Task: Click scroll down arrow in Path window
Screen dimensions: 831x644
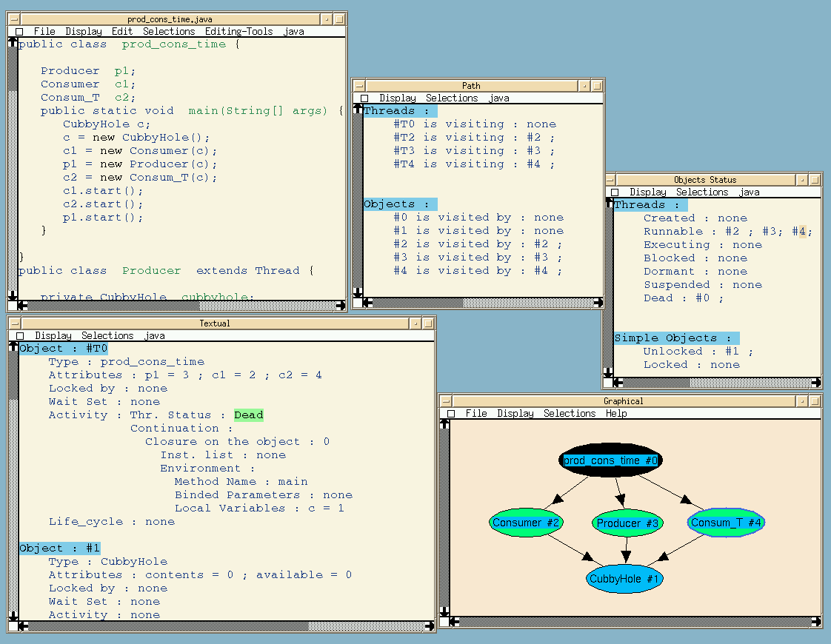Action: pos(358,292)
